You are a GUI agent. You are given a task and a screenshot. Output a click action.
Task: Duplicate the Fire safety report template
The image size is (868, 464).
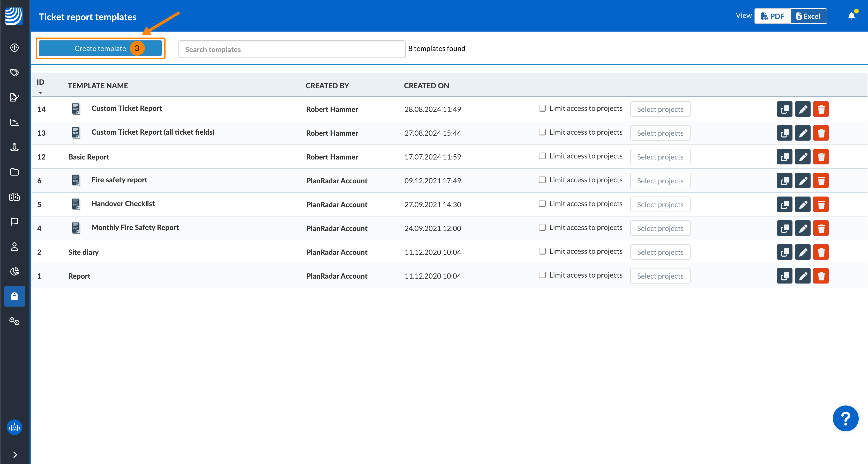point(784,181)
